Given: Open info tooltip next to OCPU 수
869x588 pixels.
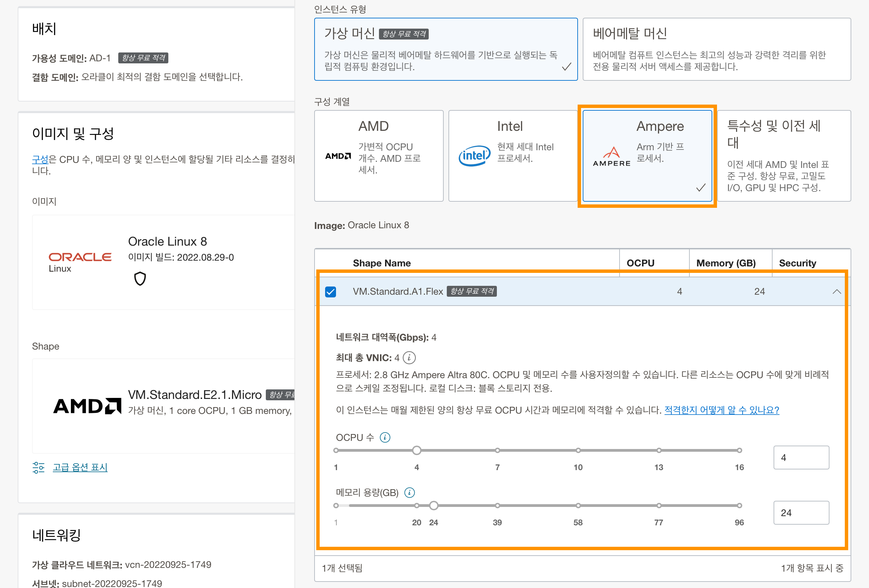Looking at the screenshot, I should pos(385,437).
